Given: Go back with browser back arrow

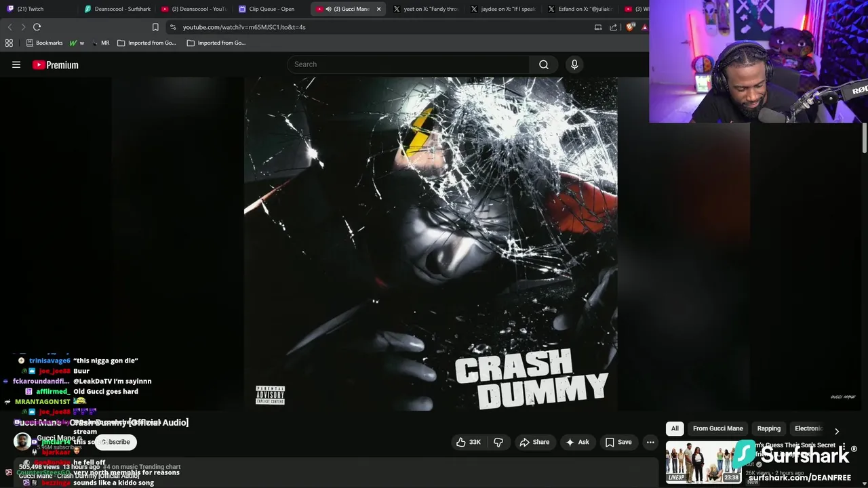Looking at the screenshot, I should (9, 27).
